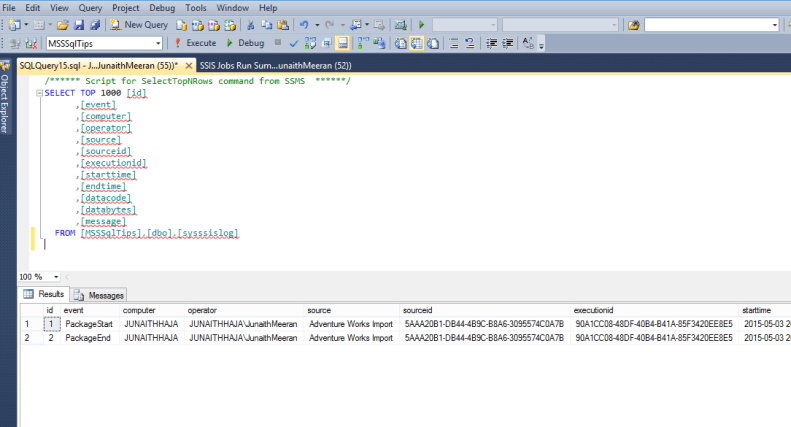Execute the current query
The height and width of the screenshot is (427, 791).
(x=195, y=43)
